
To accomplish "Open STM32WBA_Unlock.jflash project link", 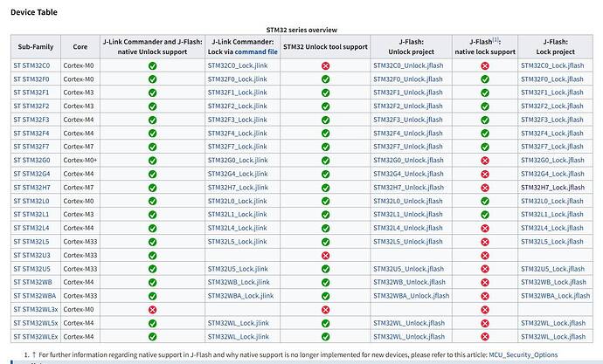I will 411,296.
